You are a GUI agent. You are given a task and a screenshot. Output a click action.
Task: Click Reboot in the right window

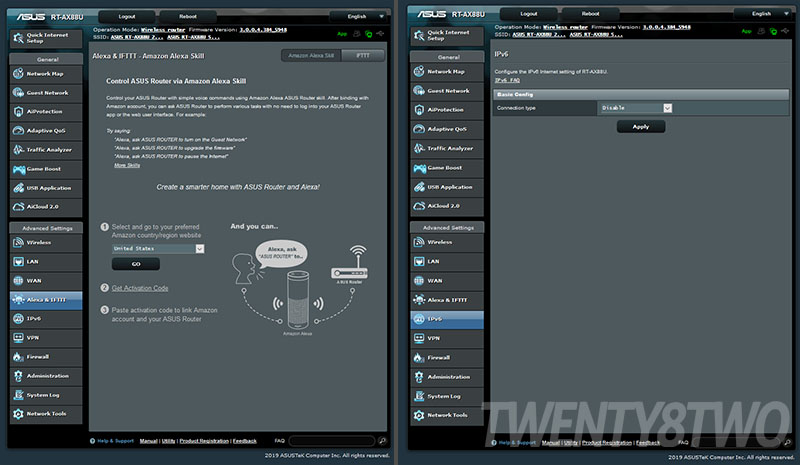(590, 14)
